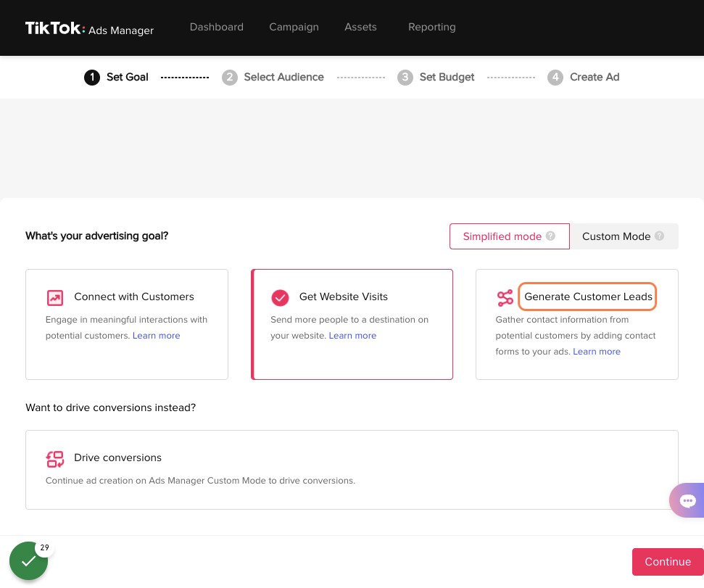Switch to Simplified mode
This screenshot has height=588, width=704.
click(x=509, y=236)
